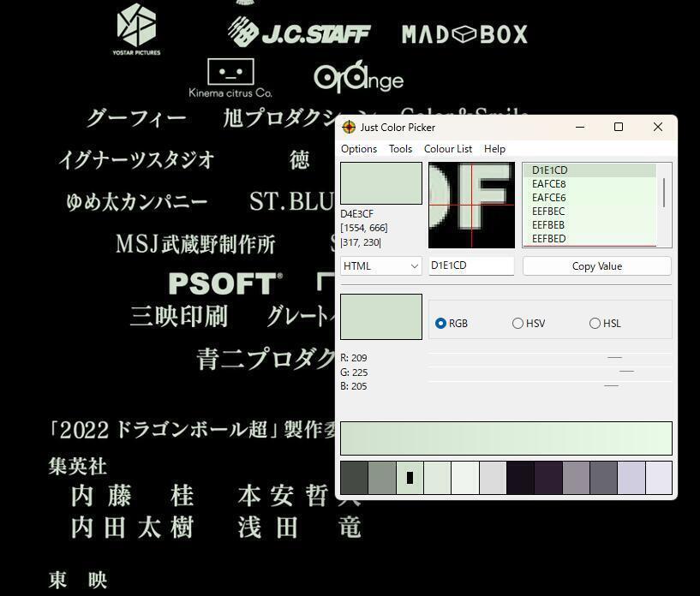Pick the light gray sixth palette swatch
The image size is (700, 596).
pyautogui.click(x=493, y=478)
